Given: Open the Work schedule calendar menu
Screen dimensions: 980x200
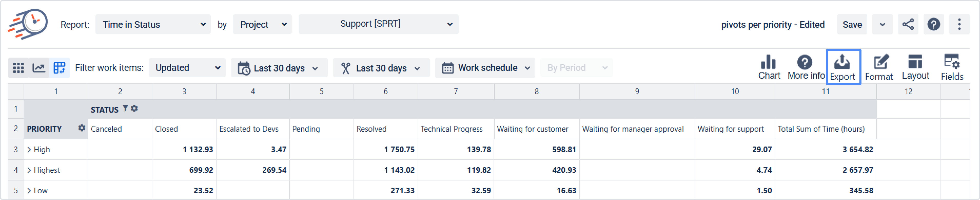Looking at the screenshot, I should click(x=485, y=68).
